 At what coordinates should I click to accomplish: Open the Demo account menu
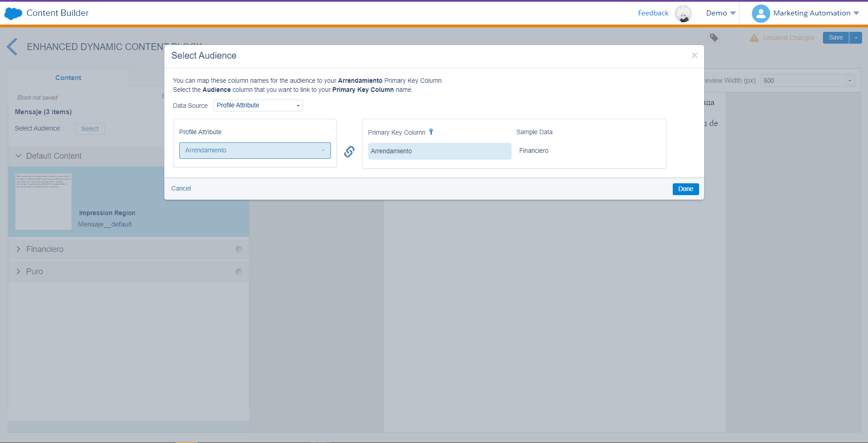pos(721,13)
